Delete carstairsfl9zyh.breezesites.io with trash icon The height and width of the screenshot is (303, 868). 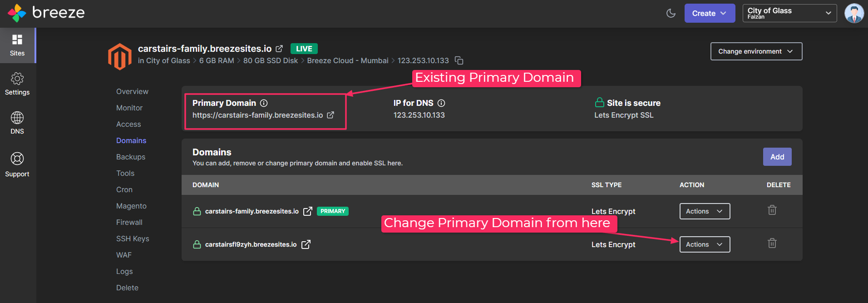coord(772,243)
